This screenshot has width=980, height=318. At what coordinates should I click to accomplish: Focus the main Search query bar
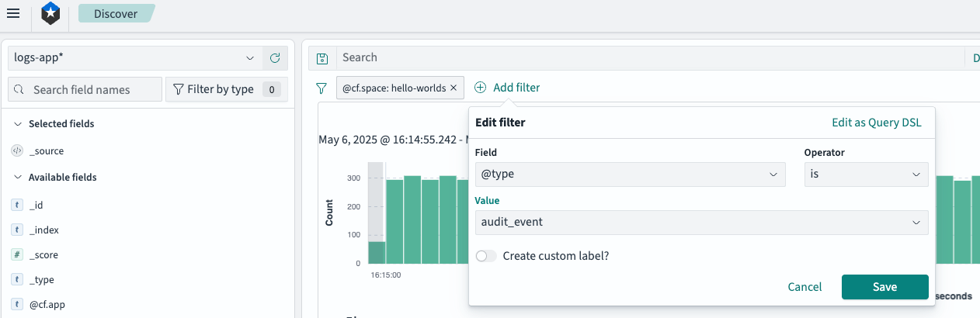649,57
